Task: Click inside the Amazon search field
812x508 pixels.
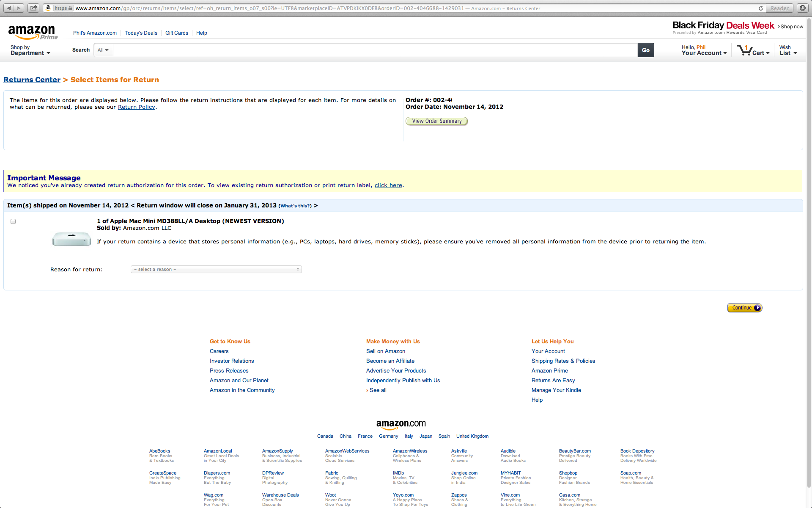Action: 375,50
